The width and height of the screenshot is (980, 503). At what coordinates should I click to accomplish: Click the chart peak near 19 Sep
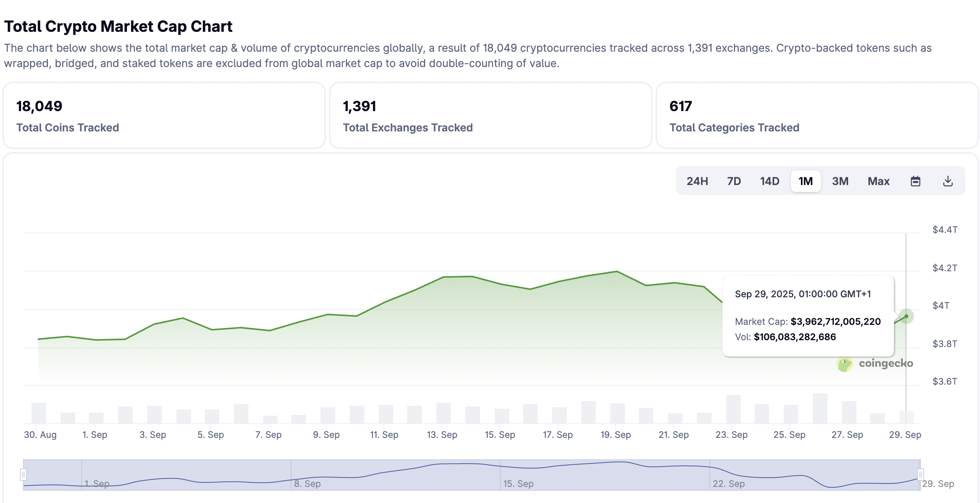click(617, 271)
